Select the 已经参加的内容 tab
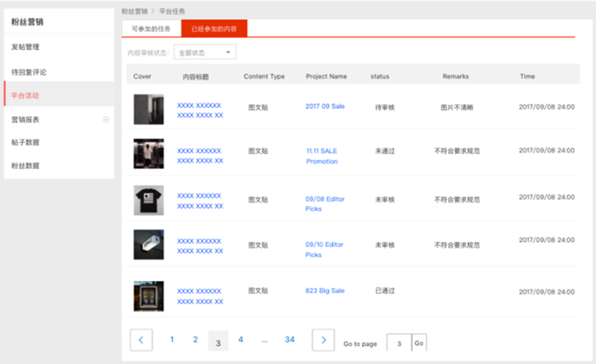 [214, 29]
